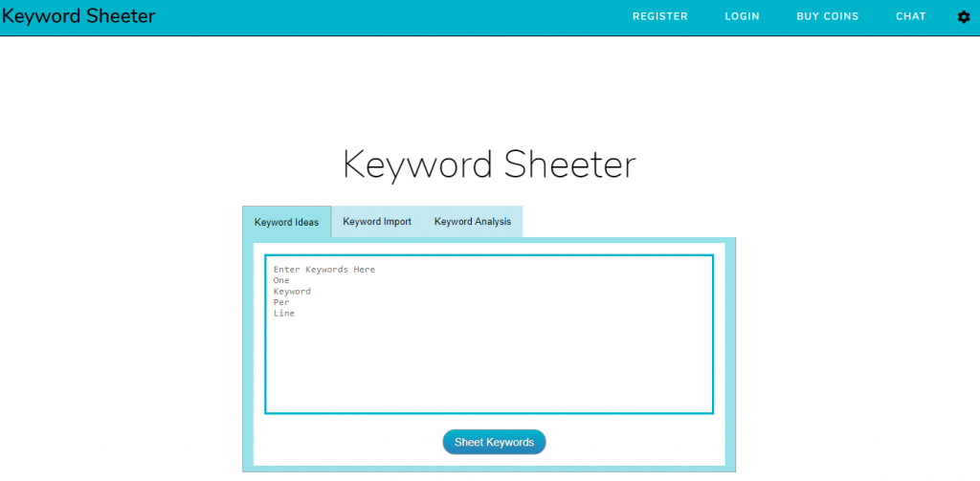This screenshot has height=481, width=980.
Task: Open the Buy Coins link
Action: pos(828,17)
